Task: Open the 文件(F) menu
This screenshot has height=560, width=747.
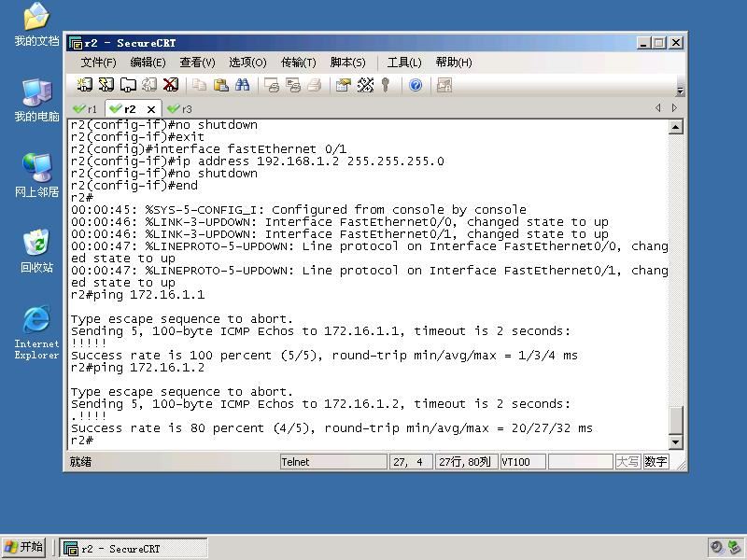Action: tap(98, 63)
